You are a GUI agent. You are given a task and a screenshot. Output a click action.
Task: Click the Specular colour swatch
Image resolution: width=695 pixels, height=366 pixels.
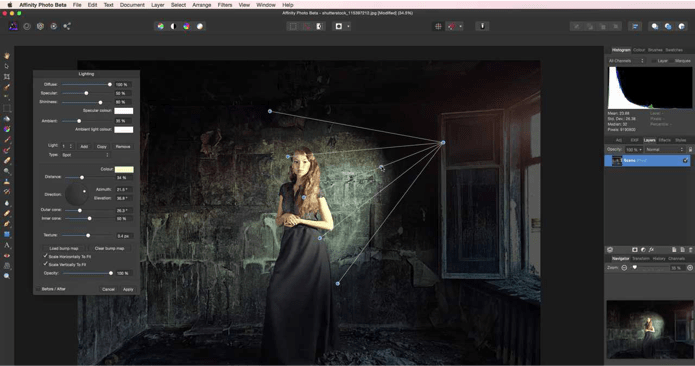[124, 111]
